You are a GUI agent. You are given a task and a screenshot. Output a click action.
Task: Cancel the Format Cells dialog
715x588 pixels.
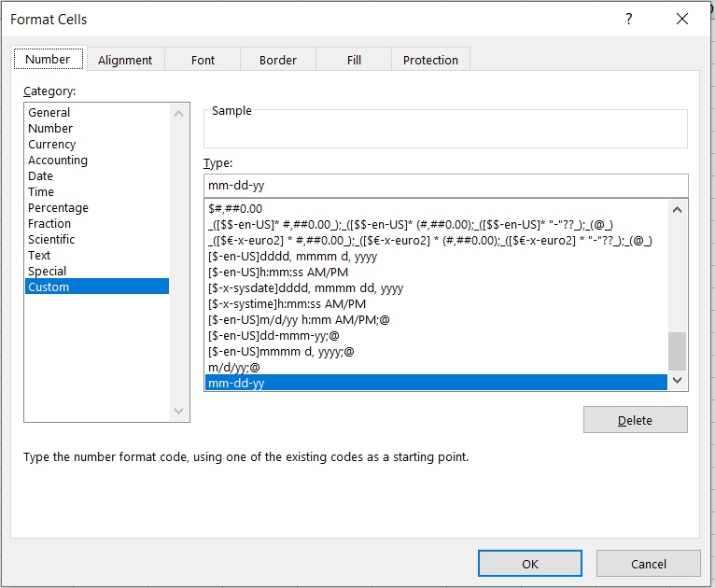(649, 564)
